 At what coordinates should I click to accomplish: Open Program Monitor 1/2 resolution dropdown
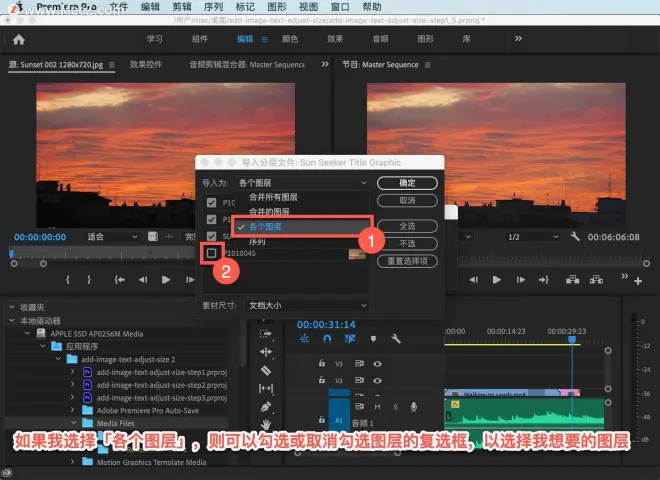[533, 237]
